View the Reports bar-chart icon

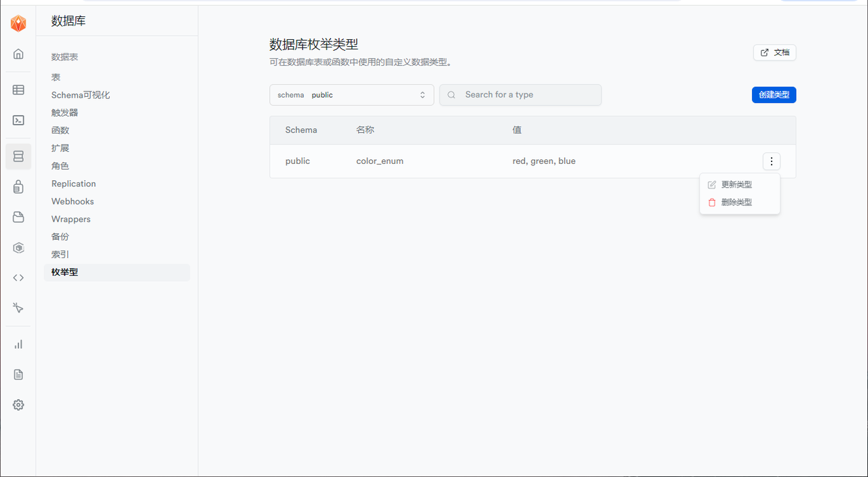coord(18,344)
